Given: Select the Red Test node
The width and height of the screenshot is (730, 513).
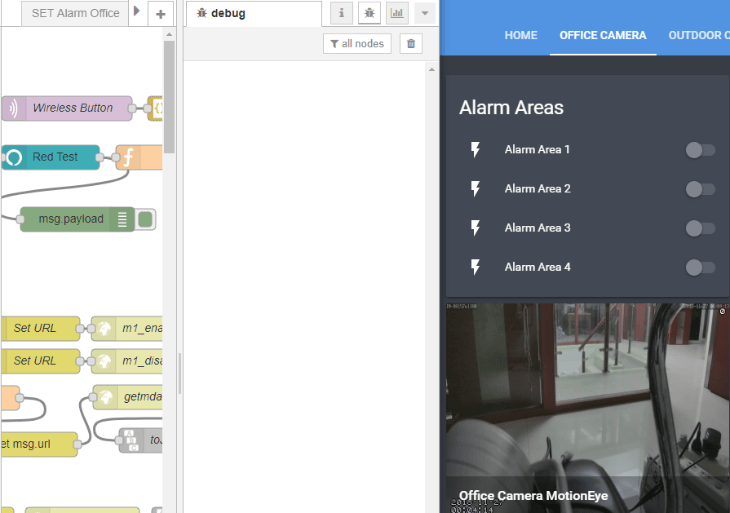Looking at the screenshot, I should coord(55,157).
